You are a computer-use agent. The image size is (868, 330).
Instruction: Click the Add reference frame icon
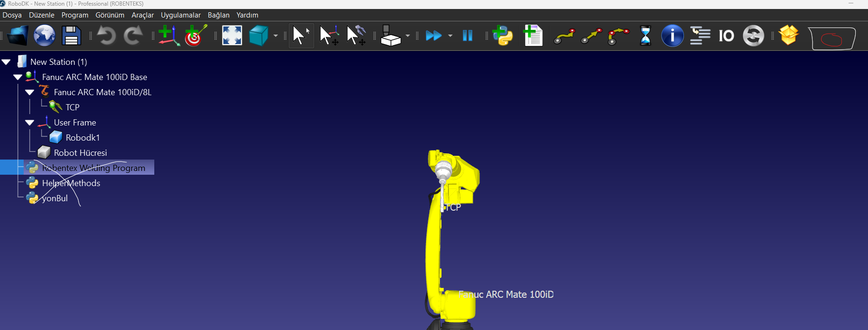coord(168,36)
